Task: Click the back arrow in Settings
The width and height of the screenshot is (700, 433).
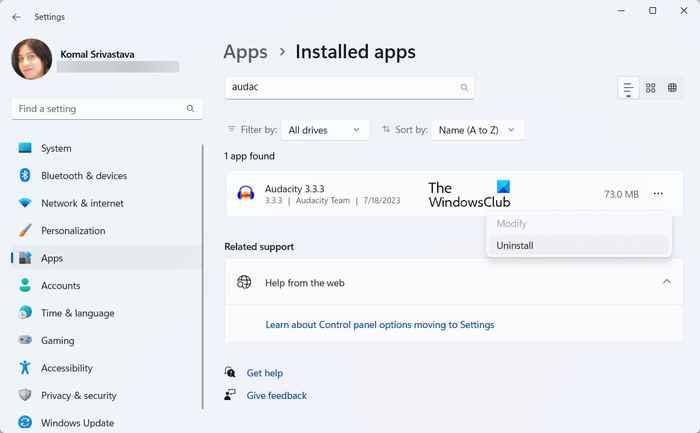Action: pos(16,16)
